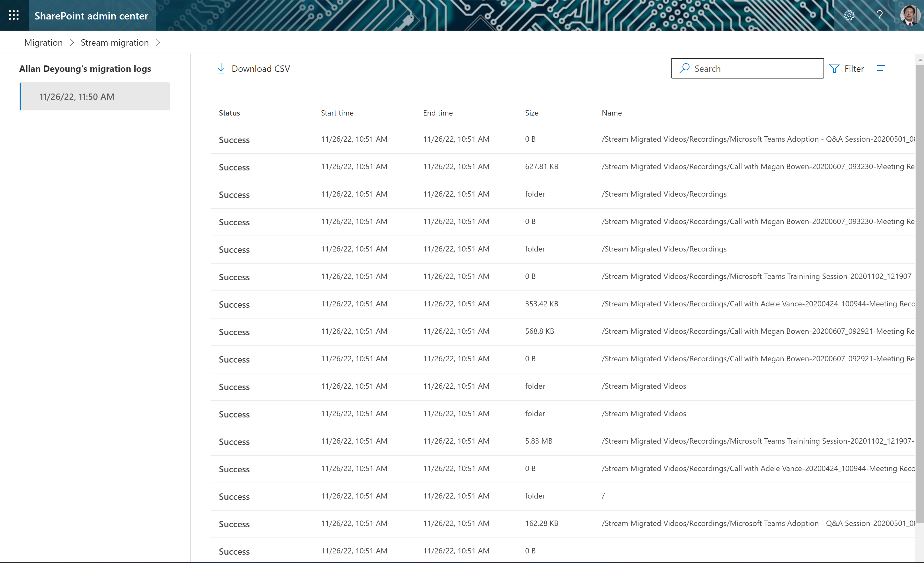Image resolution: width=924 pixels, height=563 pixels.
Task: Open the Settings gear icon
Action: (849, 15)
